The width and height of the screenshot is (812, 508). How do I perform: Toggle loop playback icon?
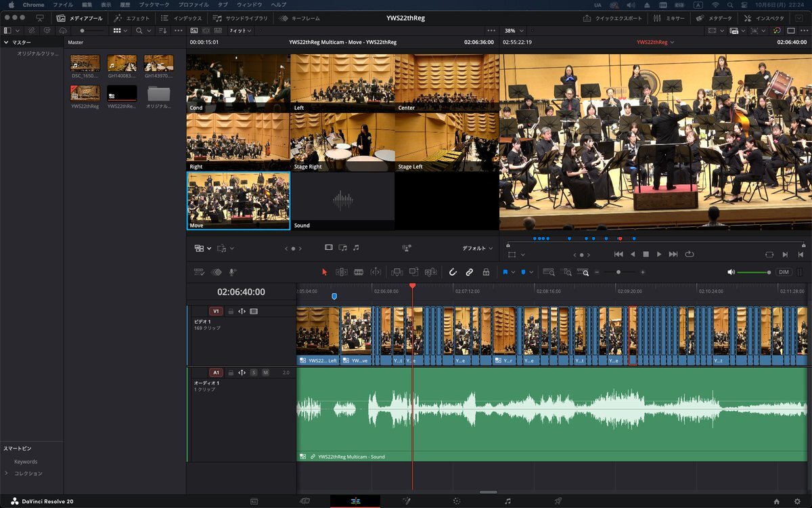(690, 254)
